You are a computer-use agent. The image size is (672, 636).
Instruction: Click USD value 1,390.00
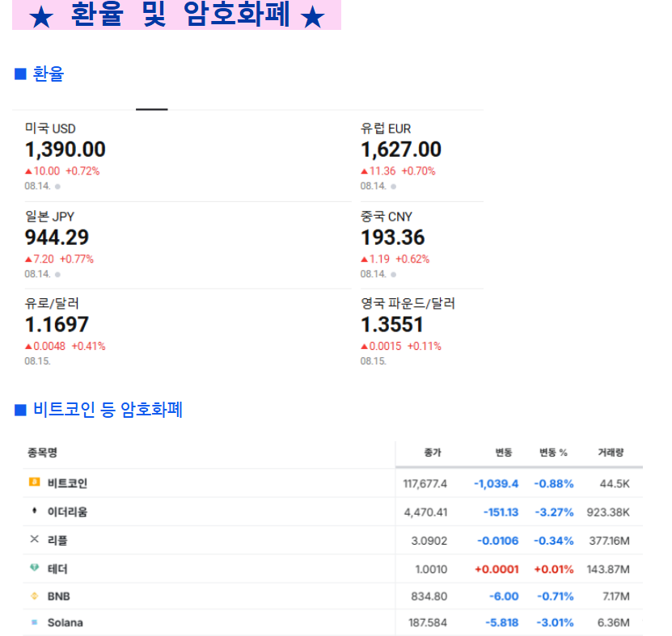pos(66,150)
